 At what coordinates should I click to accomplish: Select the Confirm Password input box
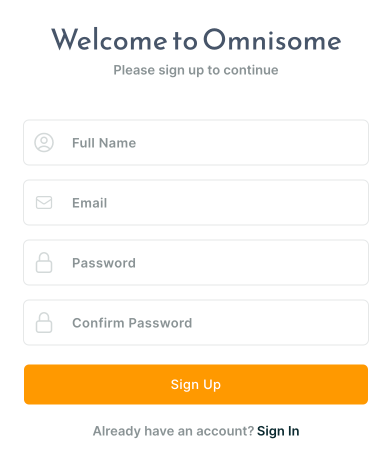click(196, 323)
